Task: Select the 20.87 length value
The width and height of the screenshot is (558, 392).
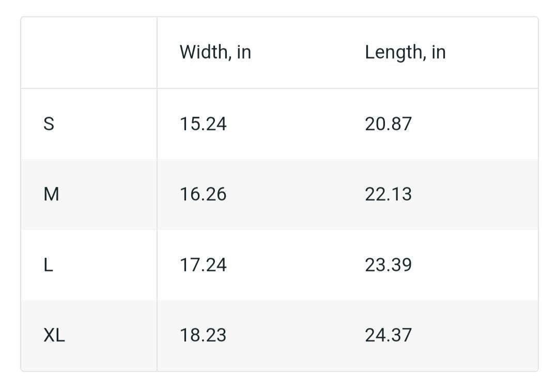Action: (x=388, y=124)
